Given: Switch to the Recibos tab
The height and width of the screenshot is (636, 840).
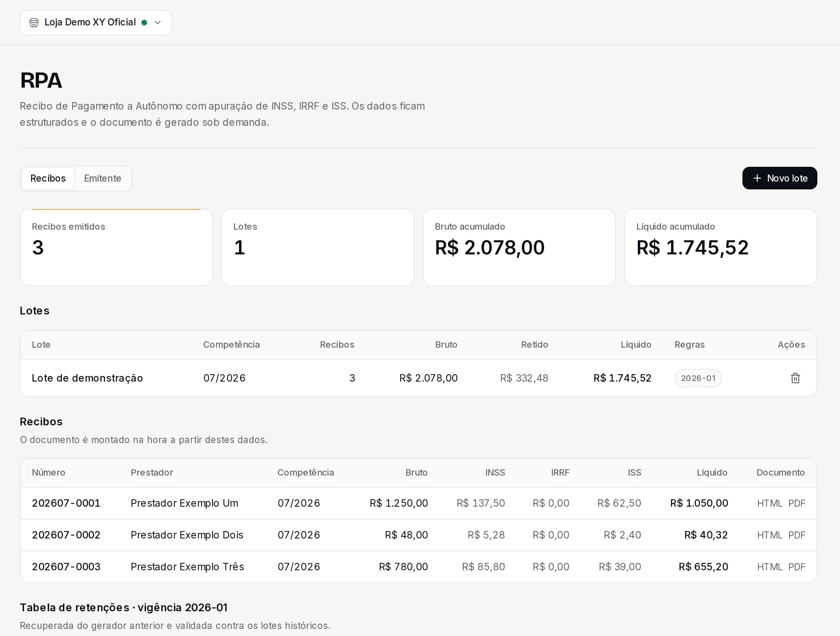Looking at the screenshot, I should point(48,178).
